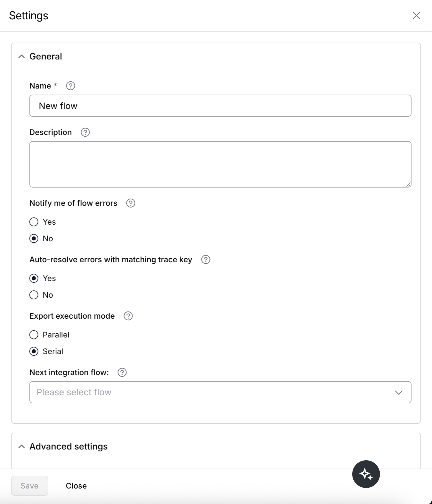The width and height of the screenshot is (432, 504).
Task: Show help for Next integration flow
Action: pyautogui.click(x=122, y=372)
